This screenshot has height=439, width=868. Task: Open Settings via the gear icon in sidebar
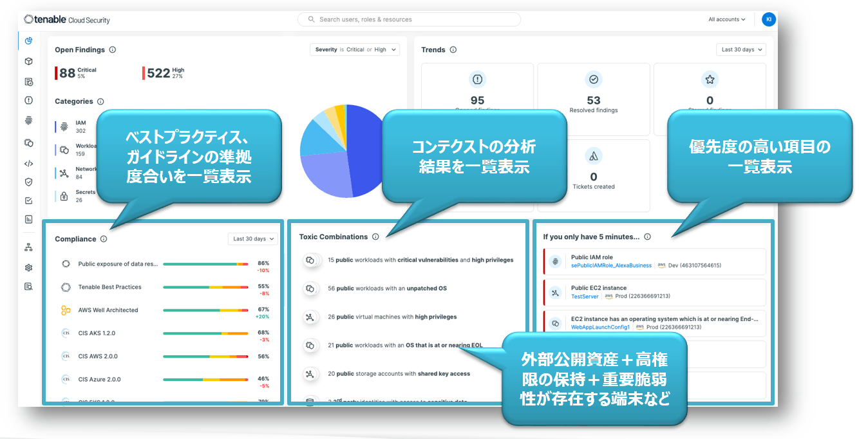click(28, 267)
